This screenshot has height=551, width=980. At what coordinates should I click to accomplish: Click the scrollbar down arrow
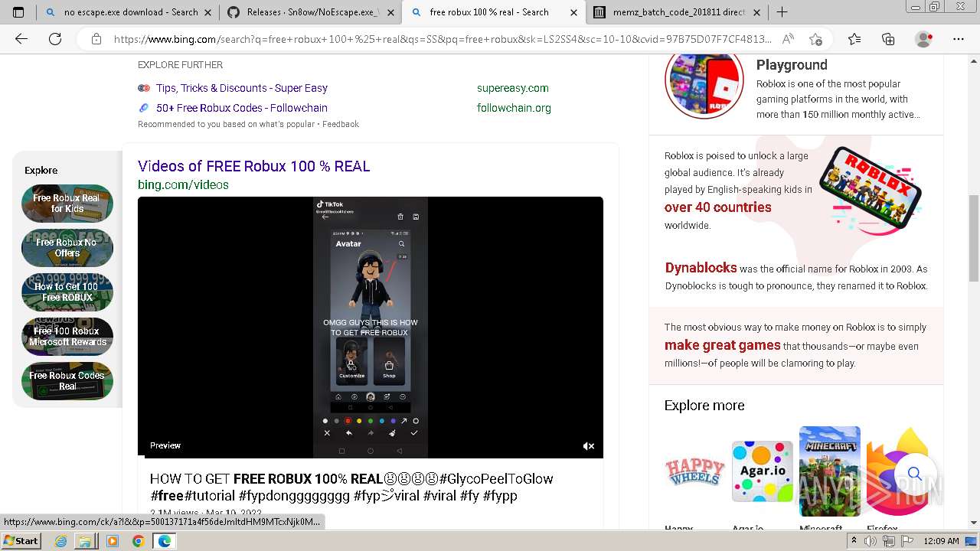pos(973,523)
